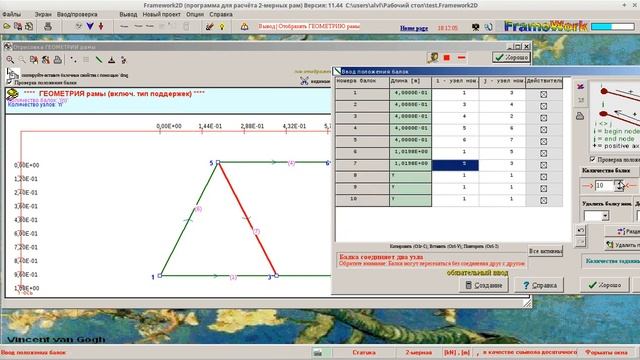Click the purple cross icon beside beam diagram
The height and width of the screenshot is (360, 640).
coord(580,87)
